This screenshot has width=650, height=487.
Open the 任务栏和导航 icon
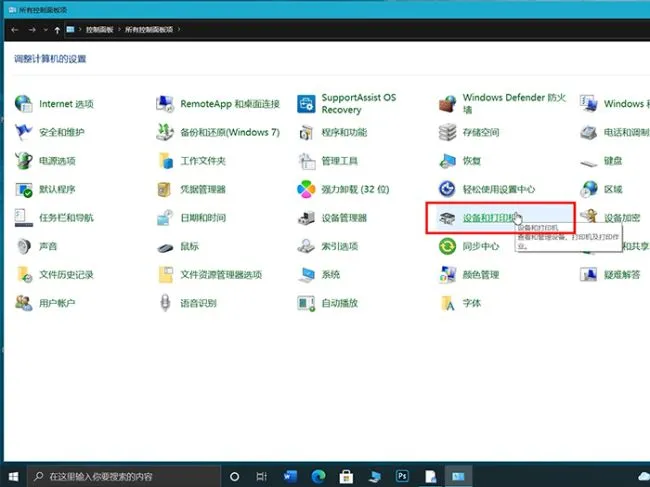pyautogui.click(x=24, y=218)
